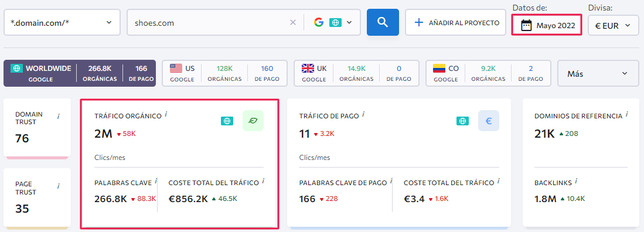
Task: Select the Worldwide Google tab
Action: point(80,73)
